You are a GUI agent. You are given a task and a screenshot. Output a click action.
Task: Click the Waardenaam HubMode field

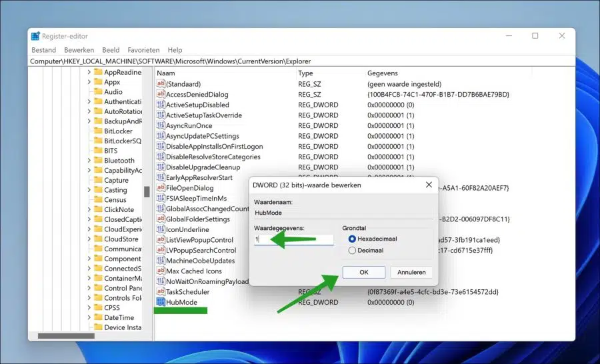pyautogui.click(x=343, y=213)
